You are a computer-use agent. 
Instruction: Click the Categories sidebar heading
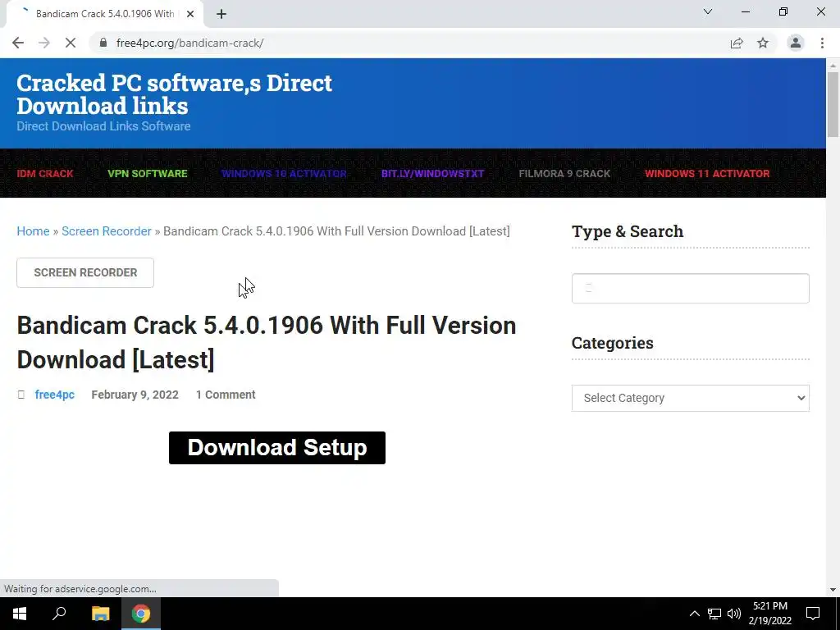[612, 343]
